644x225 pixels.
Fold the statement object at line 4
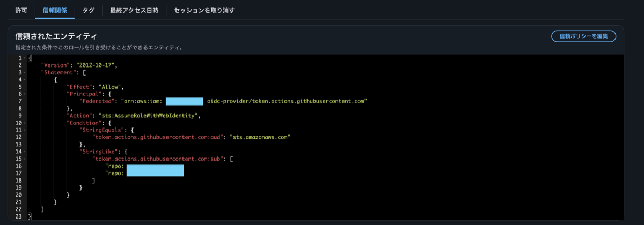(x=25, y=79)
